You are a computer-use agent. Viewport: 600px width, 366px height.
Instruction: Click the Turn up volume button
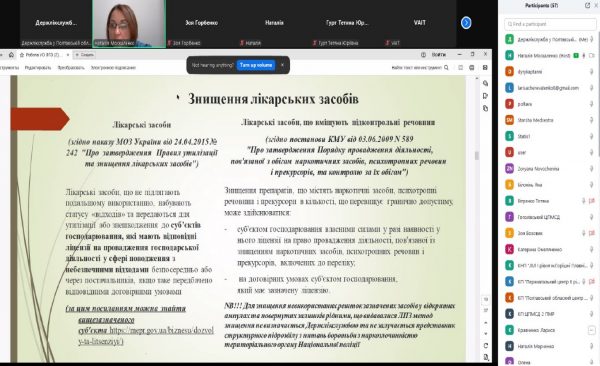point(256,65)
